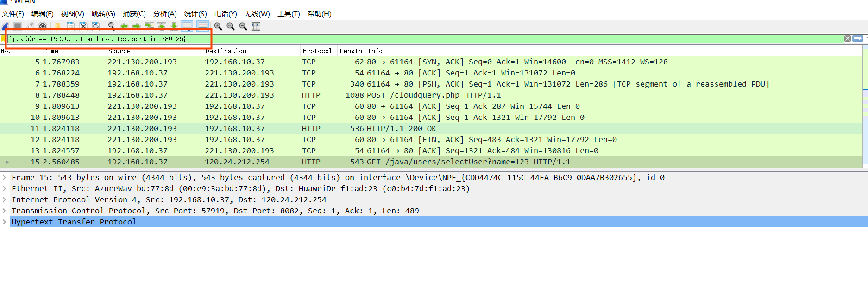Select packet 7 PSH, ACK row
This screenshot has height=286, width=868.
[x=431, y=84]
